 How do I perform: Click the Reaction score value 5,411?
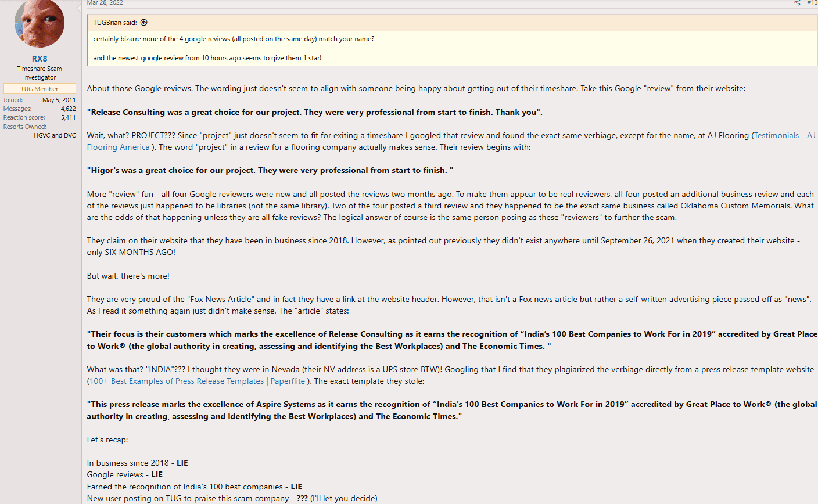tap(68, 117)
